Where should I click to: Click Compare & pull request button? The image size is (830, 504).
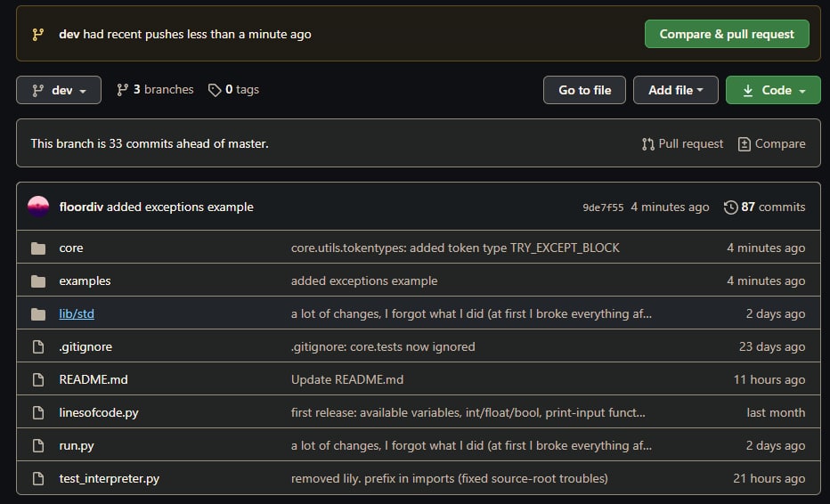click(x=727, y=34)
